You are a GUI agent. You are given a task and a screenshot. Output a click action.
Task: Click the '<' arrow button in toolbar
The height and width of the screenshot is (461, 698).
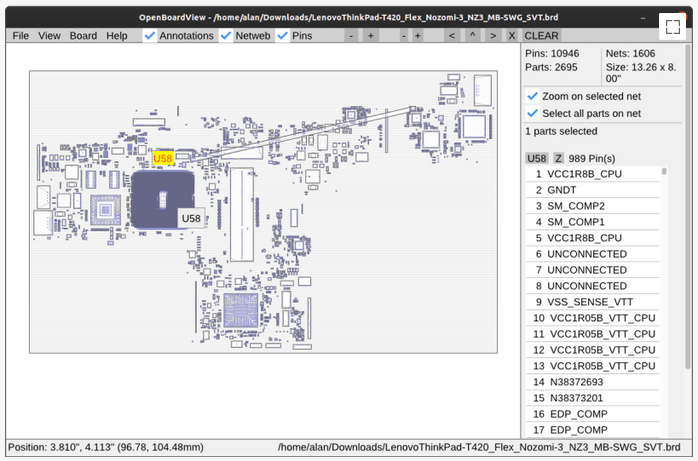pos(453,36)
